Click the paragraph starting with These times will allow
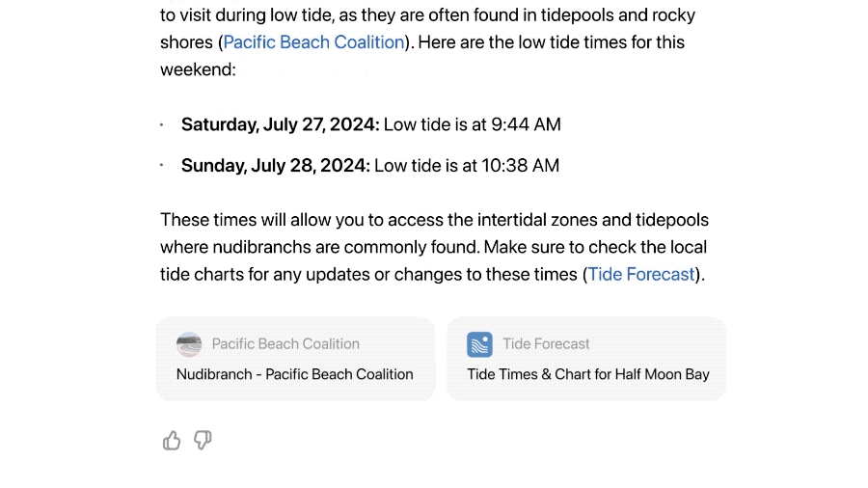 click(x=435, y=247)
